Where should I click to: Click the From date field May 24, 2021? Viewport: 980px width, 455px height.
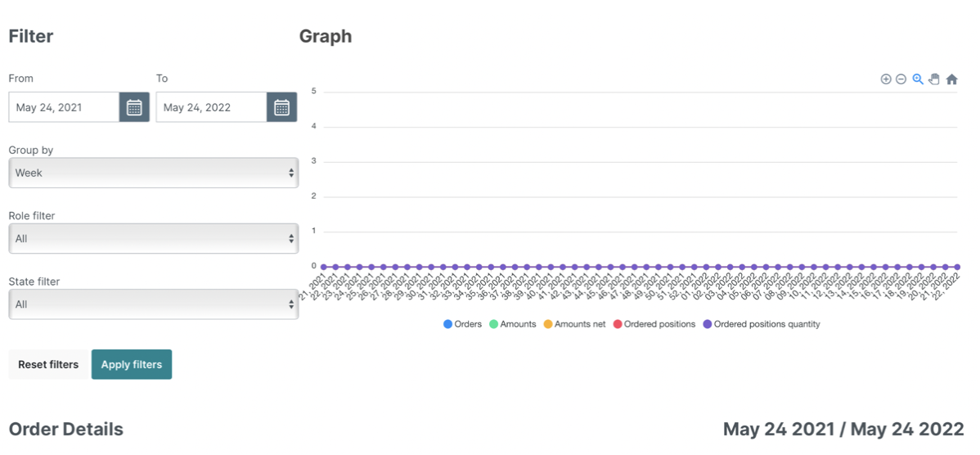tap(64, 107)
